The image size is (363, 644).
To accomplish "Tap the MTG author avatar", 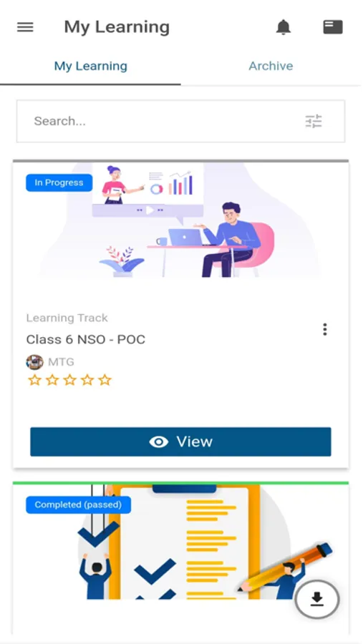I will 34,362.
